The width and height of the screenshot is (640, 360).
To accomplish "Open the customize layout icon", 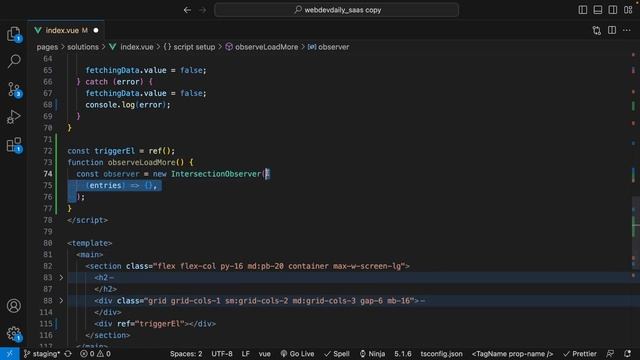I will (628, 10).
